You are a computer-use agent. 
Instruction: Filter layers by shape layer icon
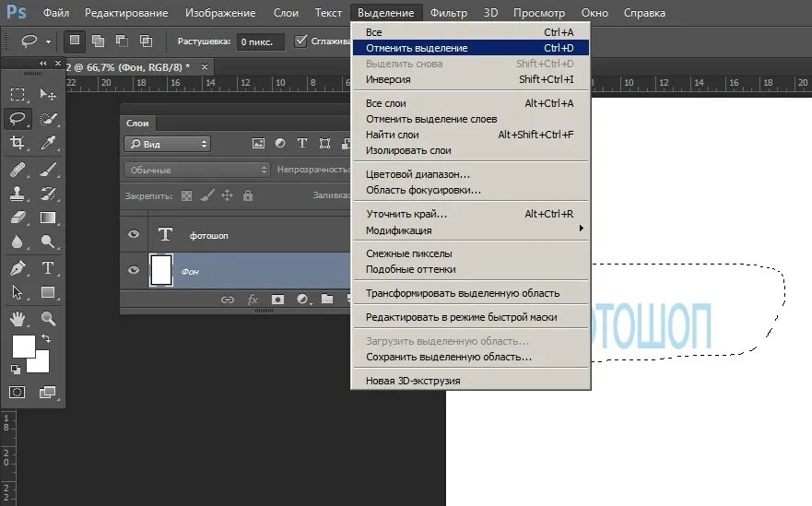click(324, 144)
